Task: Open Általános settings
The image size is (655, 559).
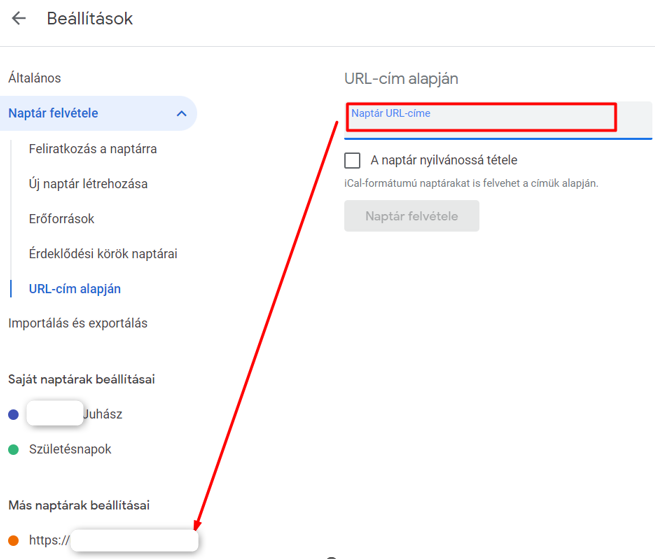Action: [35, 78]
